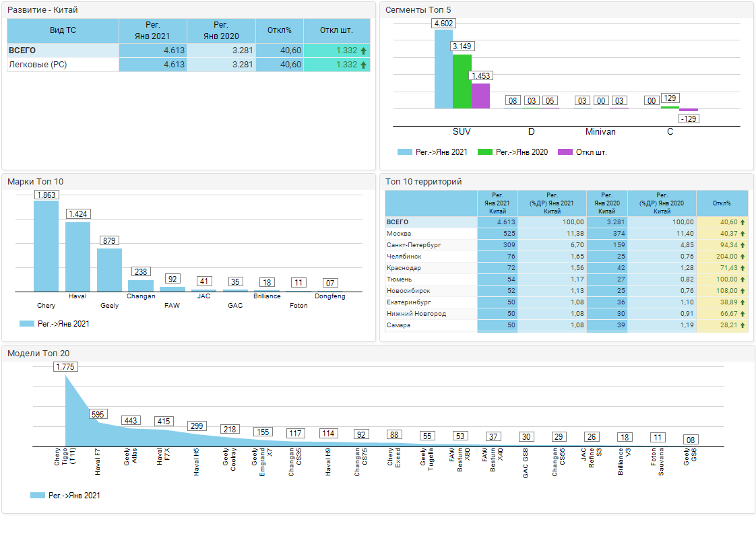Click the Chery bar labeled 1.863
This screenshot has width=756, height=534.
click(46, 246)
